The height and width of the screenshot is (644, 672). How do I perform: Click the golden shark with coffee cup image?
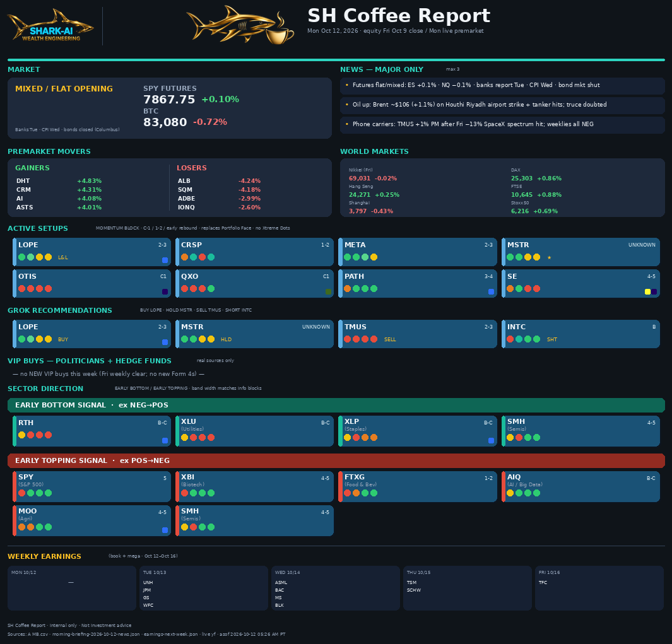point(240,25)
